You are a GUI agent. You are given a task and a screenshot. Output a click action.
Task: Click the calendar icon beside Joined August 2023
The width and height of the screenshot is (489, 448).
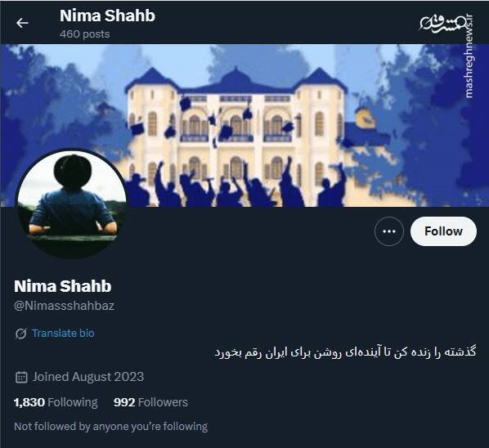[x=21, y=377]
